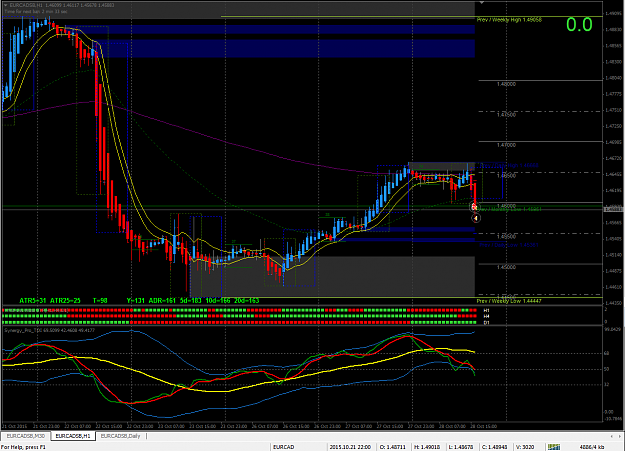Click the H4 trend row label
This screenshot has height=451, width=625.
pyautogui.click(x=486, y=316)
